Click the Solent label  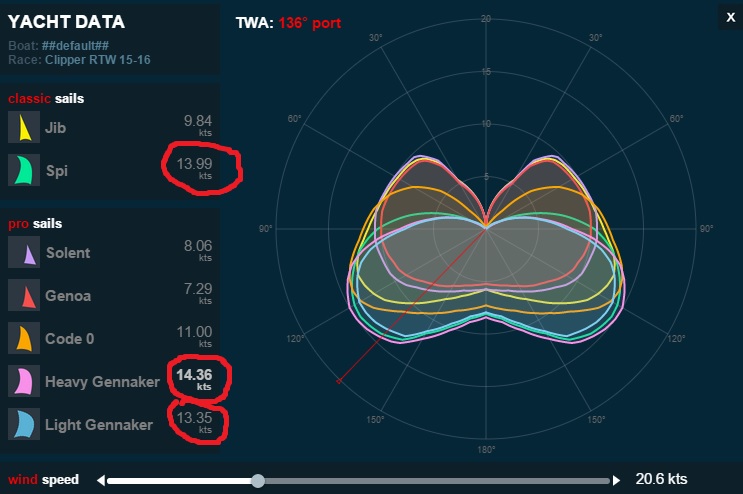(68, 252)
